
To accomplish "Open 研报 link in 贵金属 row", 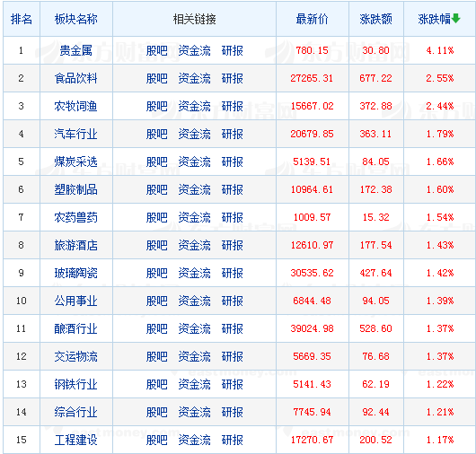I will click(233, 50).
